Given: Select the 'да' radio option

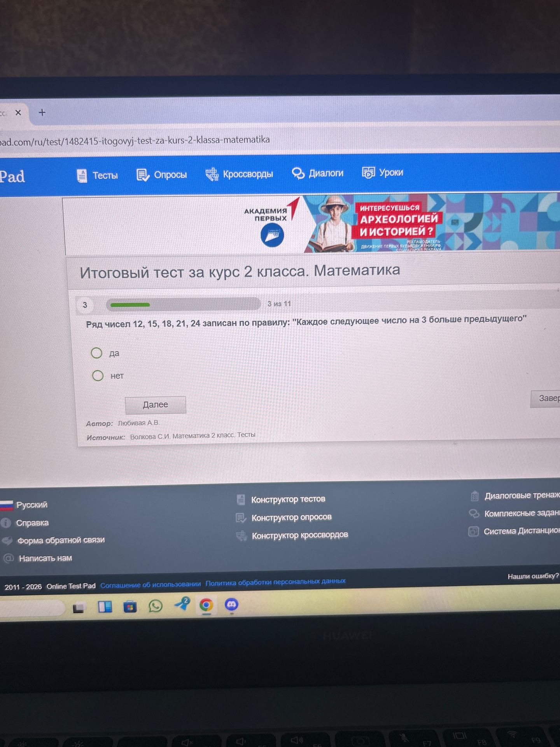Looking at the screenshot, I should pyautogui.click(x=96, y=353).
